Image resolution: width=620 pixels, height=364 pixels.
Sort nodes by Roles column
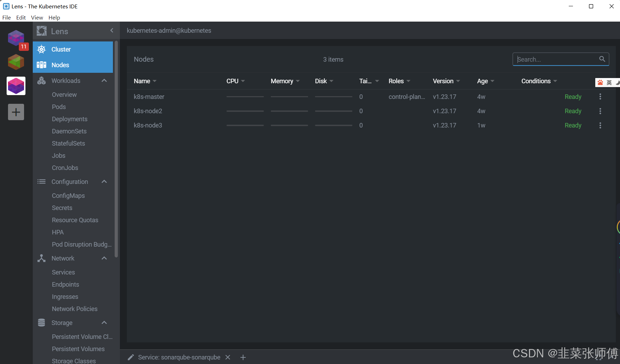pos(399,81)
